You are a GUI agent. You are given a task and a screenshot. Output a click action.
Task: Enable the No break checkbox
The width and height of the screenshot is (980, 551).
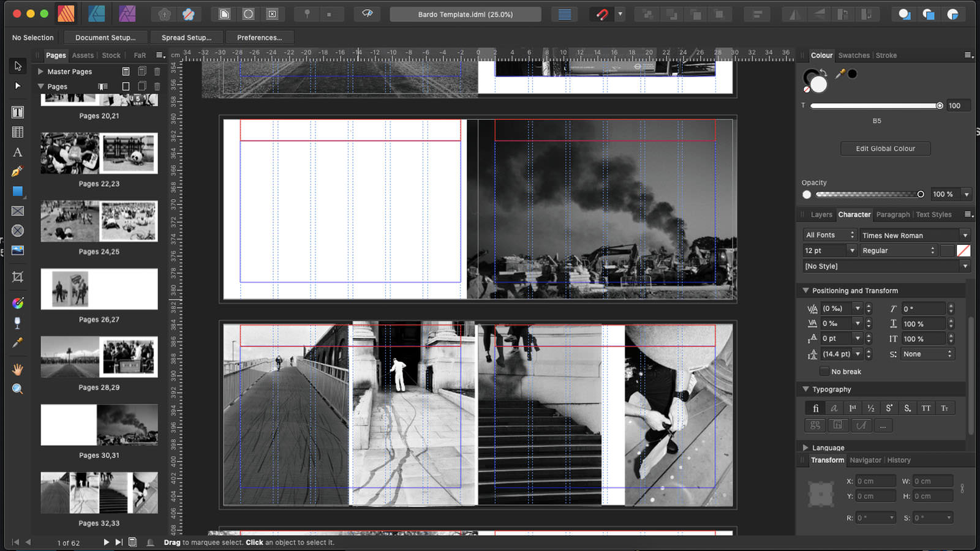824,371
